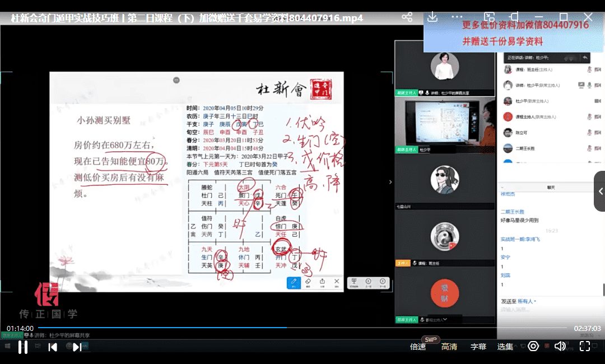Screen dimensions: 605x364
Task: Skip to the previous video
Action: [53, 347]
